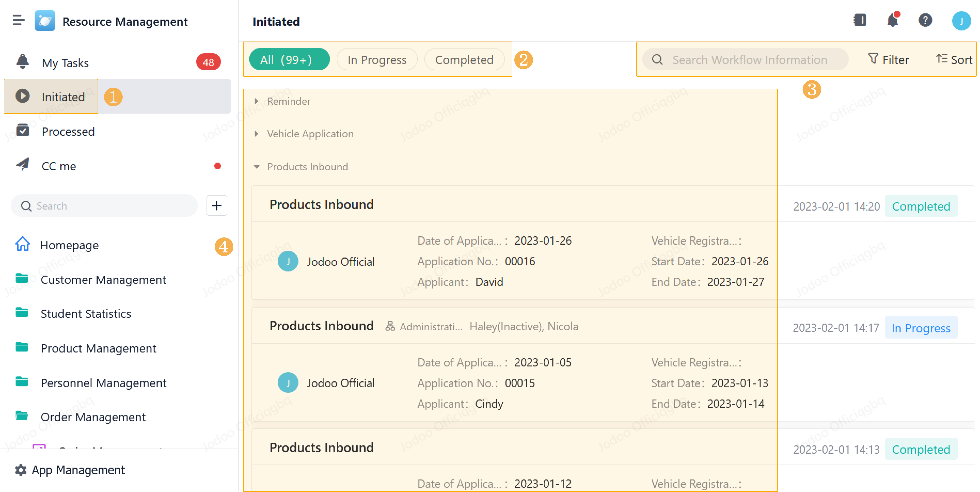
Task: Select the All (99+) tab
Action: click(x=290, y=59)
